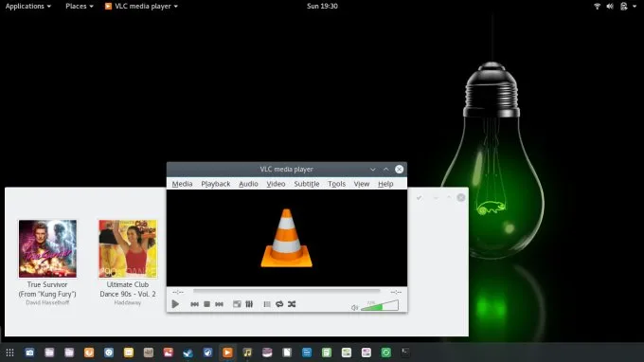This screenshot has height=362, width=644.
Task: Open the Playback menu
Action: pos(216,184)
